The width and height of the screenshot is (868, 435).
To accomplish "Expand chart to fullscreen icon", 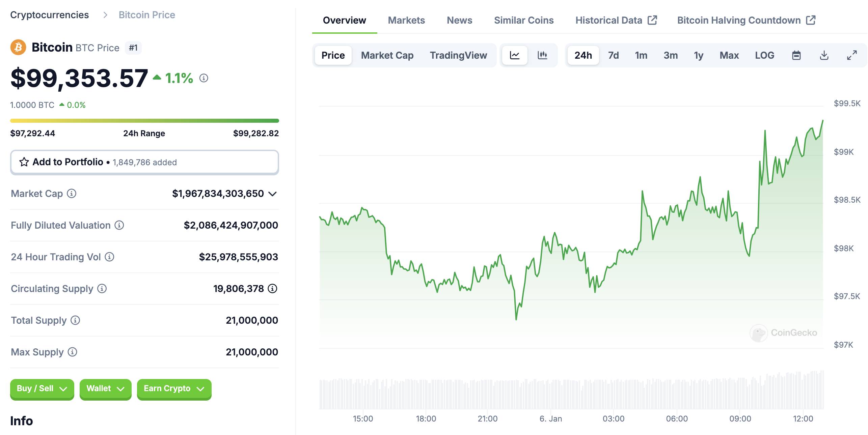I will [x=852, y=55].
